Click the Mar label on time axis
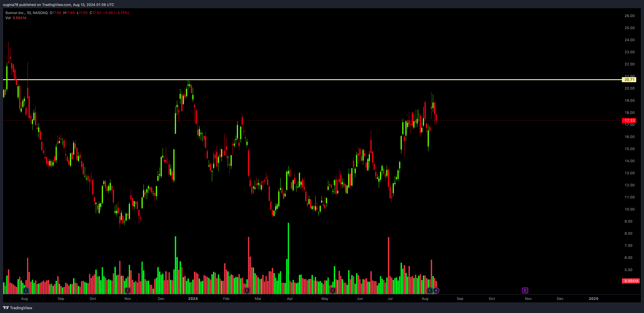 pos(258,299)
